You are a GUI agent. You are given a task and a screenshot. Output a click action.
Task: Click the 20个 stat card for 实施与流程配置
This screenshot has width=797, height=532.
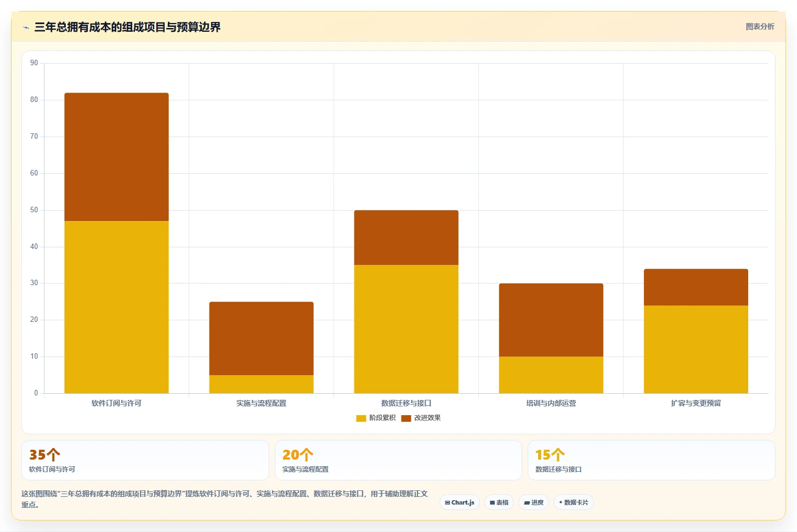click(x=398, y=460)
